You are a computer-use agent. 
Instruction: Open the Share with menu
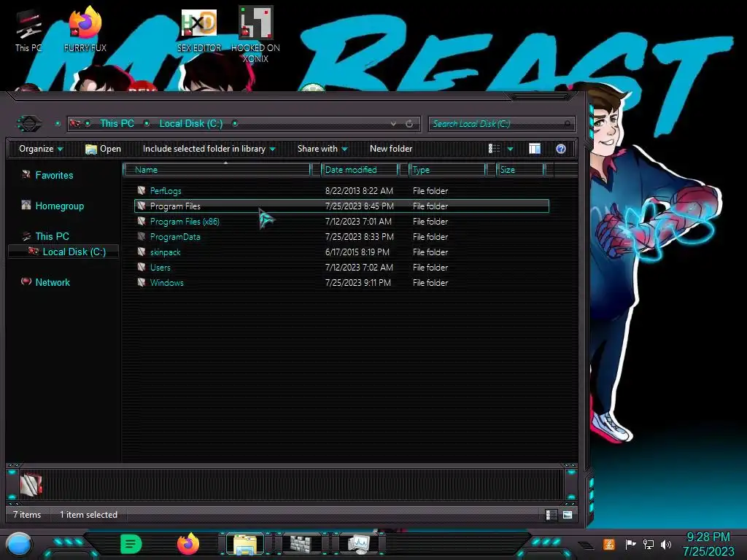tap(322, 149)
